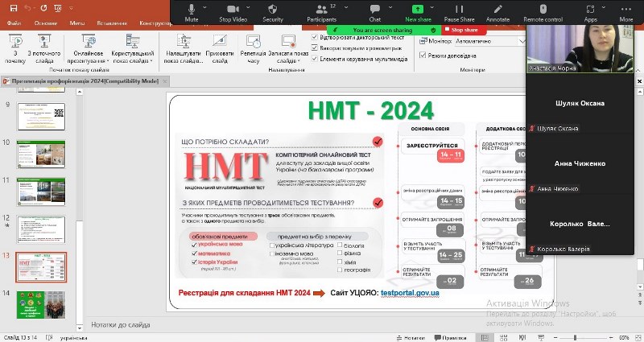Mute microphone in Zoom toolbar
Viewport: 644px width, 342px height.
pos(192,13)
